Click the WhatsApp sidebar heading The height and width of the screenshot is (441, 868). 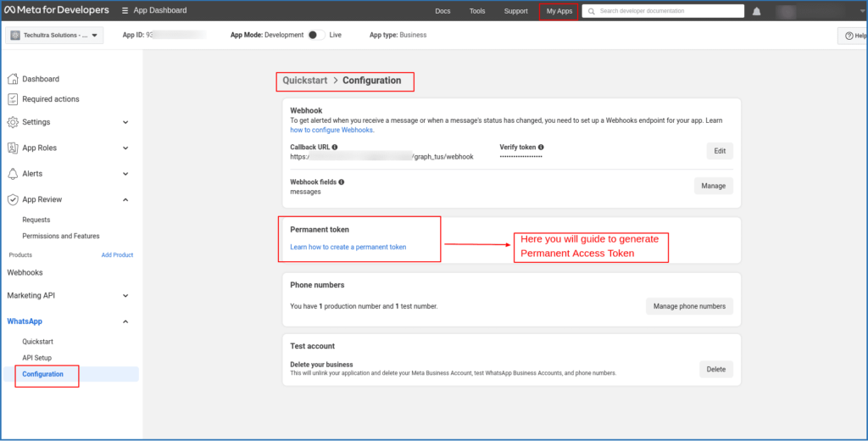pyautogui.click(x=25, y=321)
